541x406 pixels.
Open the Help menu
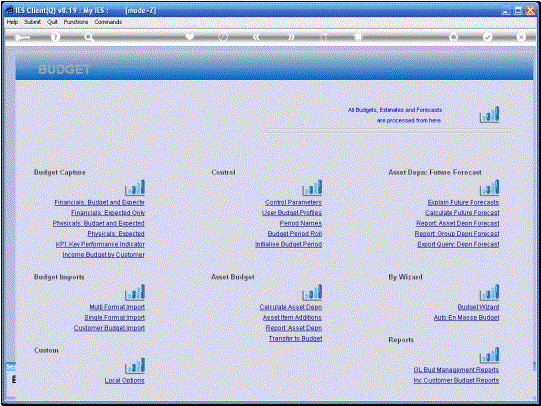[x=12, y=22]
